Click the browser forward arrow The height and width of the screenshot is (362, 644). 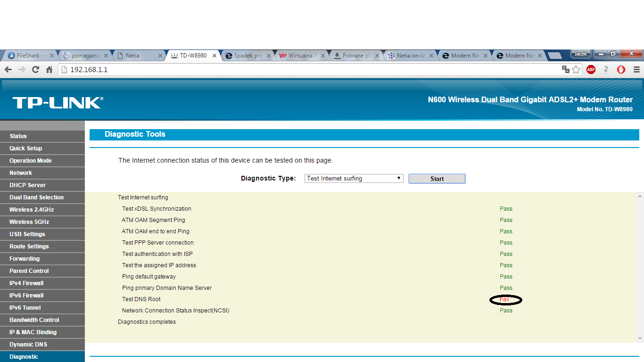click(22, 70)
